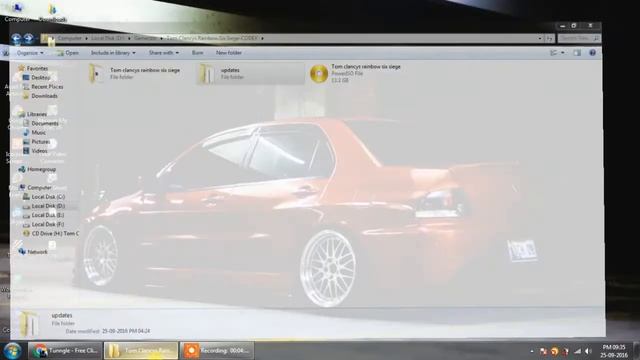Expand the view options dropdown arrow

[x=563, y=53]
